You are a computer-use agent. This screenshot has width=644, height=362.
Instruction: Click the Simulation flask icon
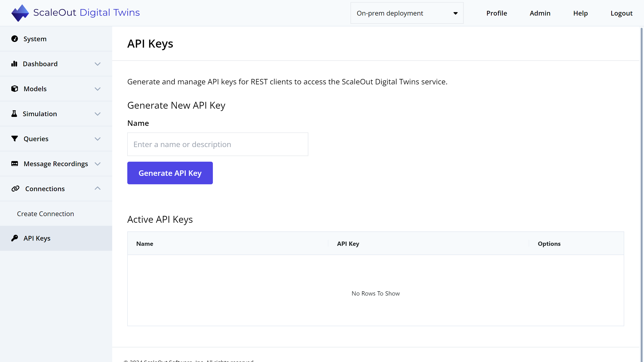[14, 114]
